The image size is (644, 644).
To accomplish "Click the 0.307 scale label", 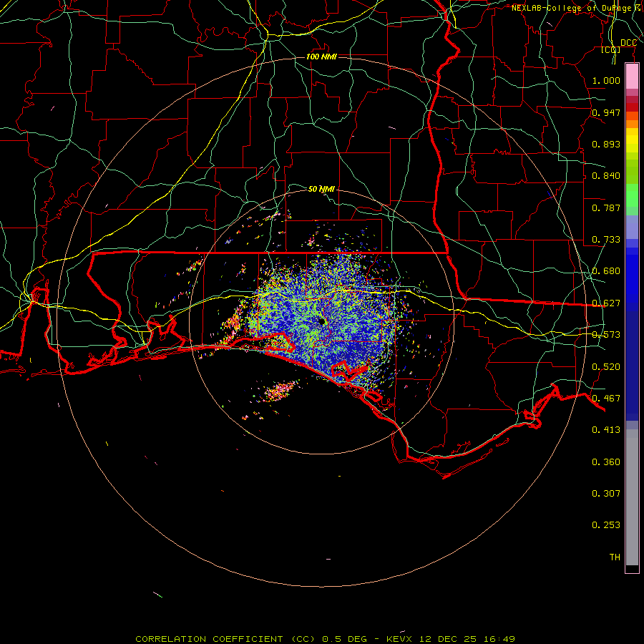I will click(x=606, y=494).
